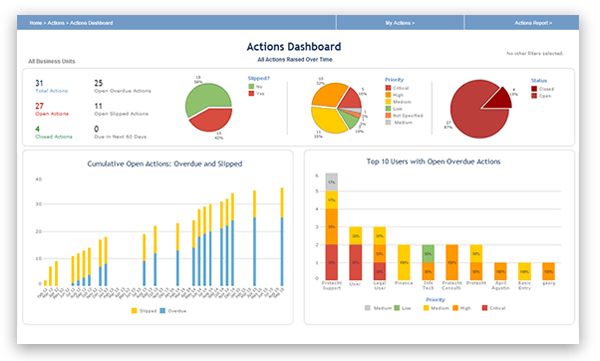Image resolution: width=600 pixels, height=361 pixels.
Task: Click the Closed status legend swatch
Action: [534, 89]
